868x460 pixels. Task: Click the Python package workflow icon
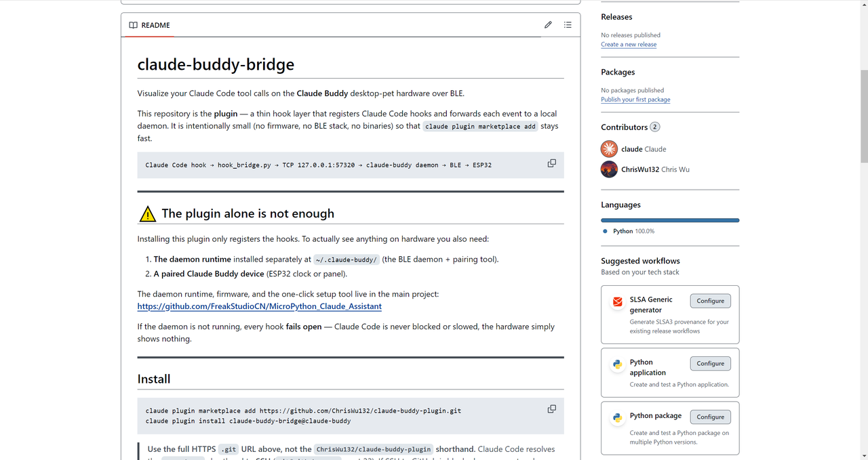click(x=618, y=418)
